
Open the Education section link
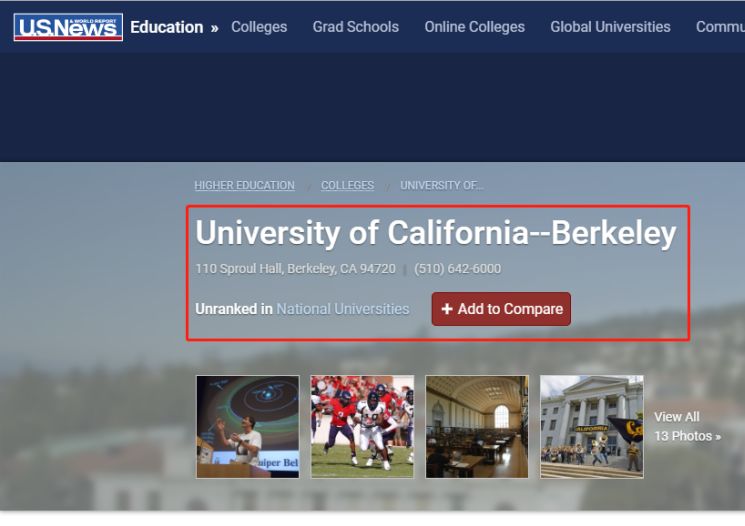coord(166,27)
